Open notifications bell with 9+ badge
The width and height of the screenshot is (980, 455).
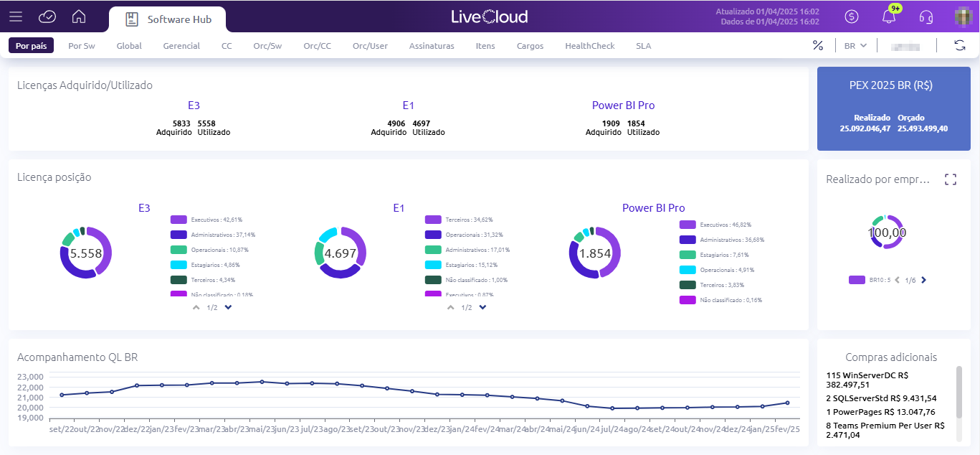(890, 15)
